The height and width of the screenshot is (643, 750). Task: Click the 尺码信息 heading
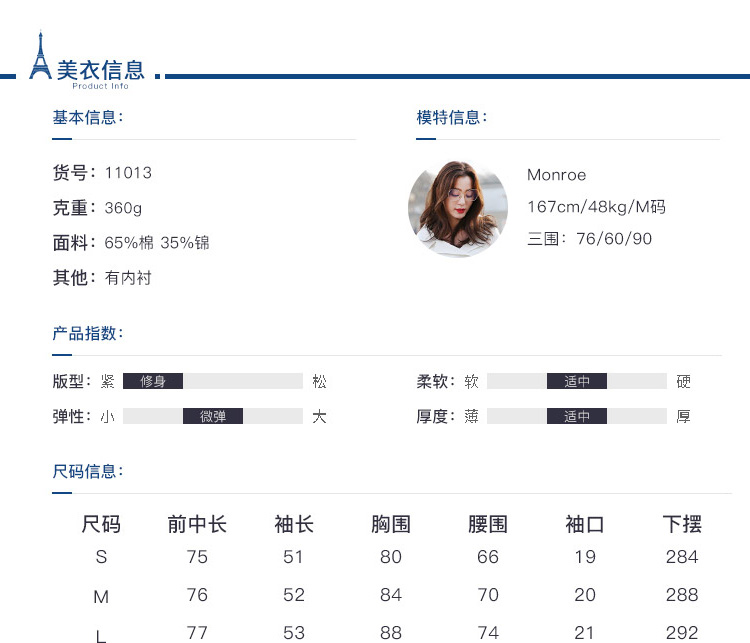[87, 471]
